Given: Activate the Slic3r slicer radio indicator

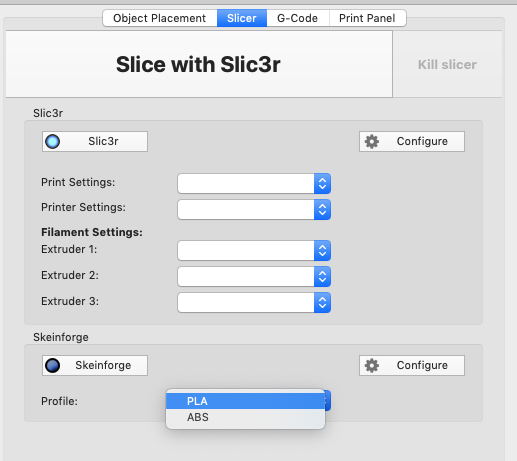Looking at the screenshot, I should (x=52, y=141).
